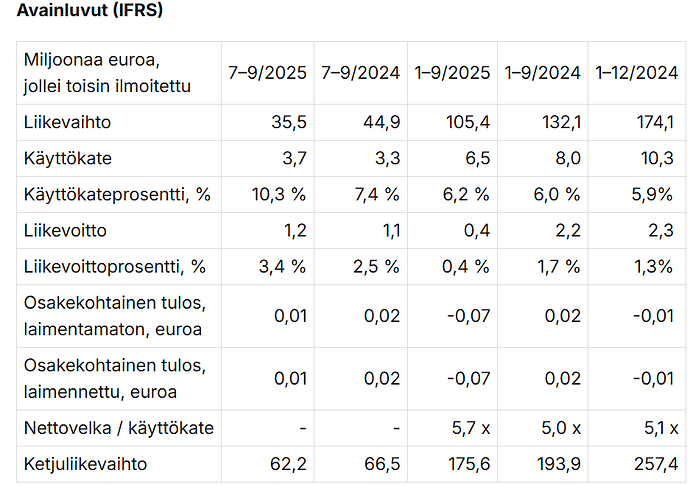The image size is (690, 486).
Task: Click the 1–9/2024 column header
Action: pyautogui.click(x=543, y=72)
